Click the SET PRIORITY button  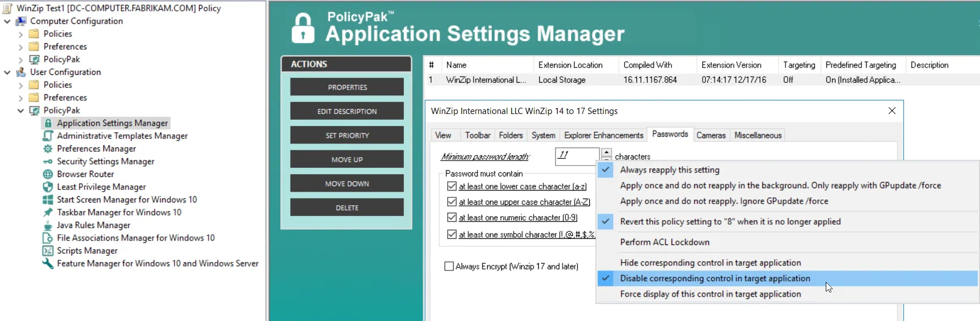click(347, 135)
